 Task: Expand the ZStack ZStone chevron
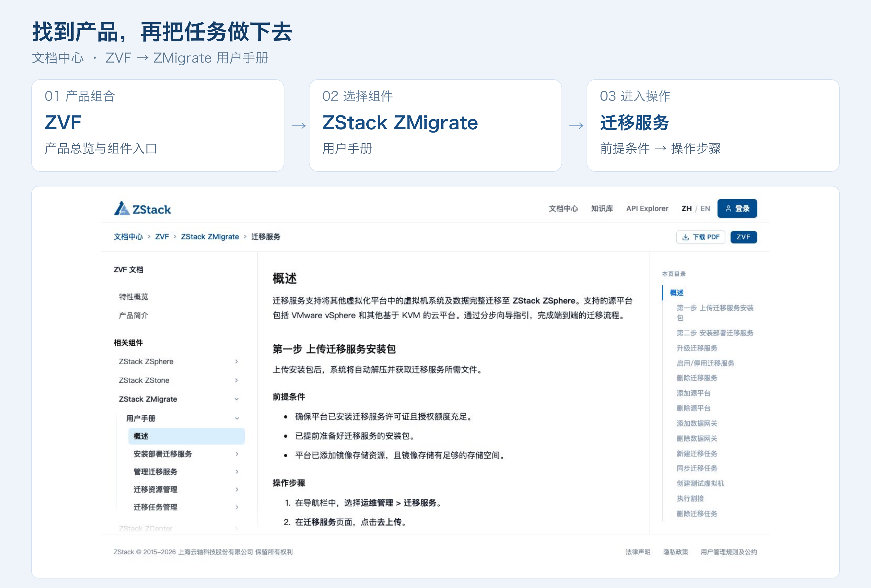pyautogui.click(x=237, y=380)
